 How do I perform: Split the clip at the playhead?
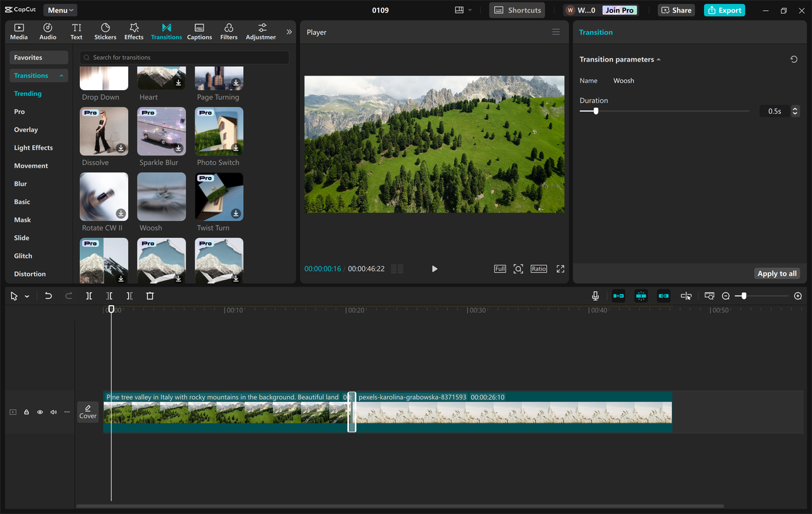[x=89, y=296]
